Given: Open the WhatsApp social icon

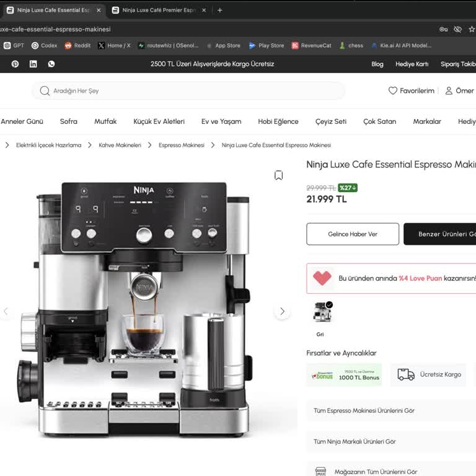Looking at the screenshot, I should tap(51, 64).
